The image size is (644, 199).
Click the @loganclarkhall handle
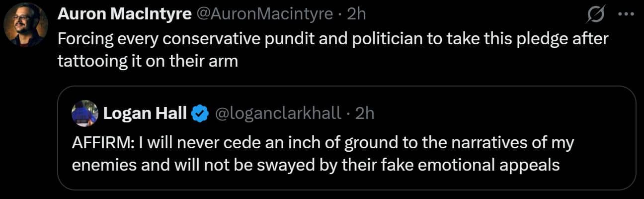coord(277,113)
